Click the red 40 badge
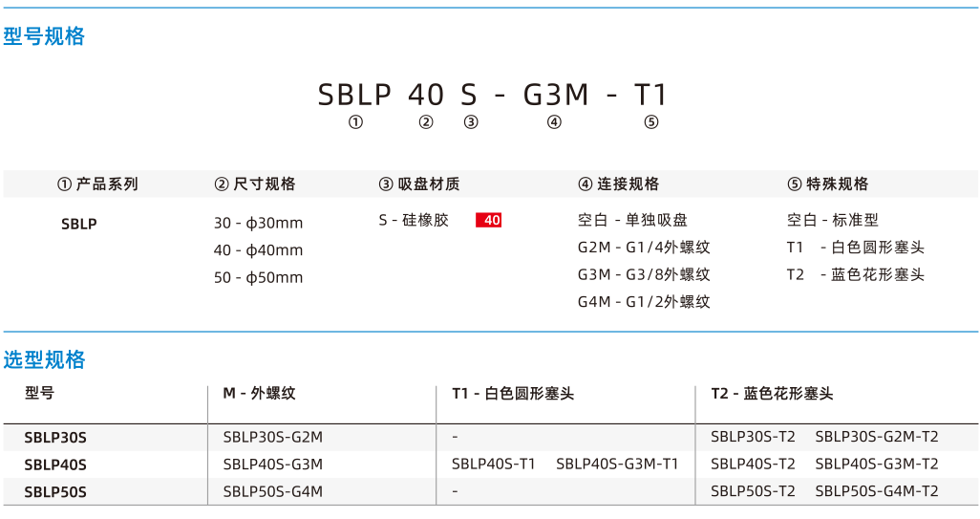The height and width of the screenshot is (519, 980). coord(489,220)
